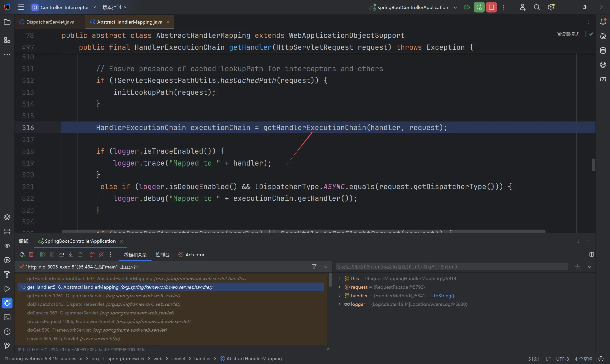Open the Run tool window play icon
Image resolution: width=610 pixels, height=364 pixels.
7,289
